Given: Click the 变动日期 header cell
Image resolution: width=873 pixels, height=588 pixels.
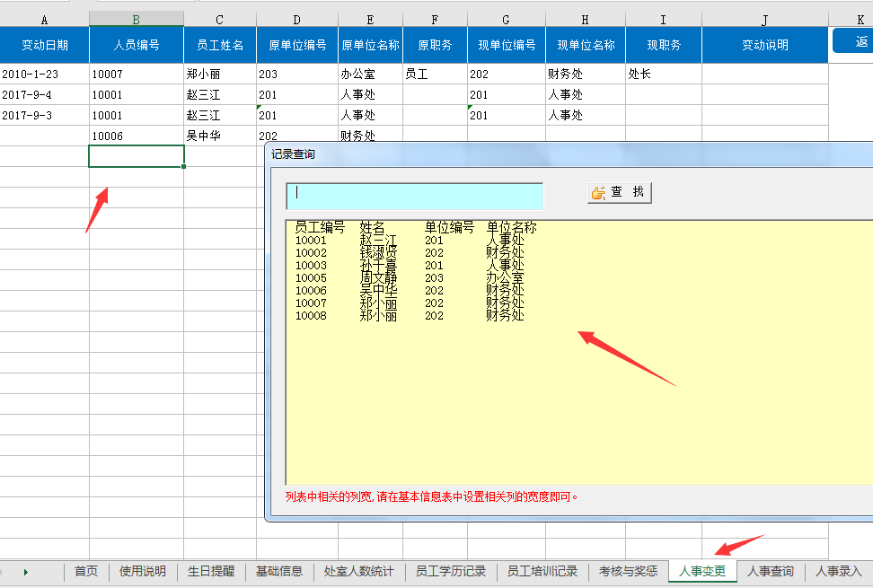Looking at the screenshot, I should [45, 45].
